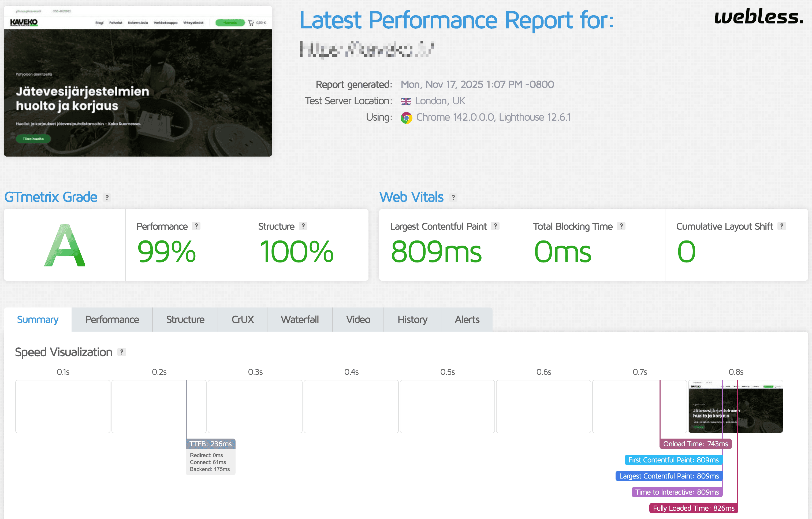Open the Waterfall tab
Image resolution: width=812 pixels, height=519 pixels.
tap(299, 319)
